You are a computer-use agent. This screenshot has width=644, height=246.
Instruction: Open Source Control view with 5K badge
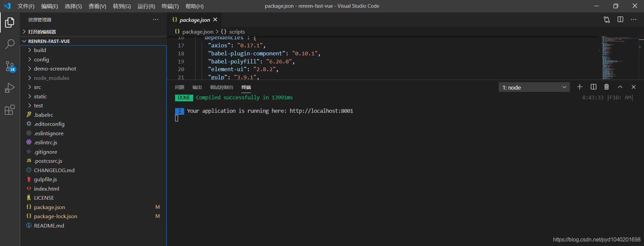(x=10, y=66)
